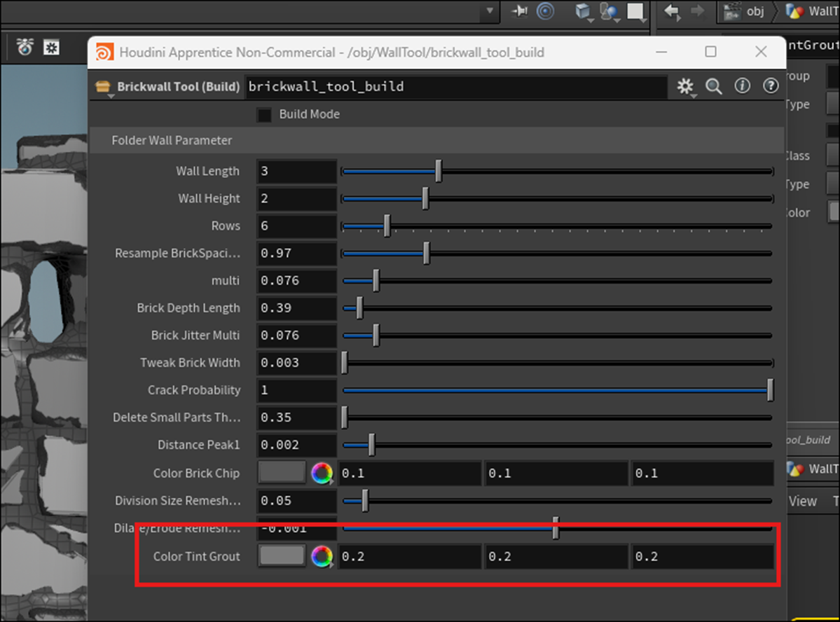
Task: Click the Distance Peak1 slider handle
Action: pyautogui.click(x=372, y=445)
